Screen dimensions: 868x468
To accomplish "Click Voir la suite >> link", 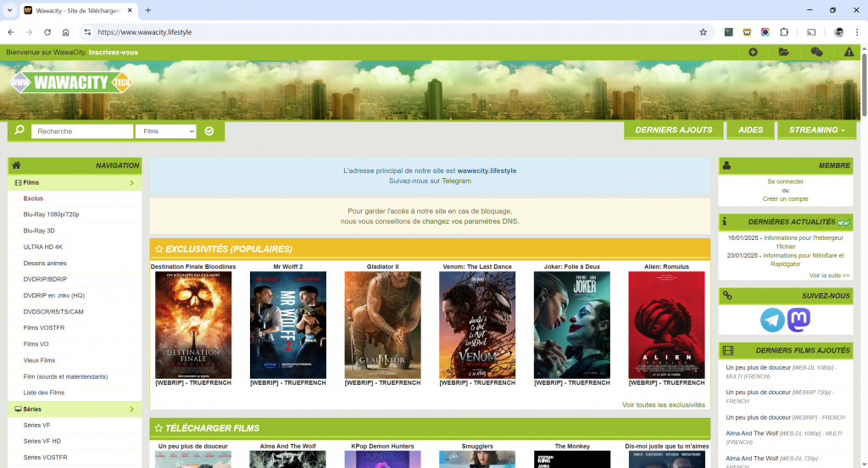I will tap(829, 276).
